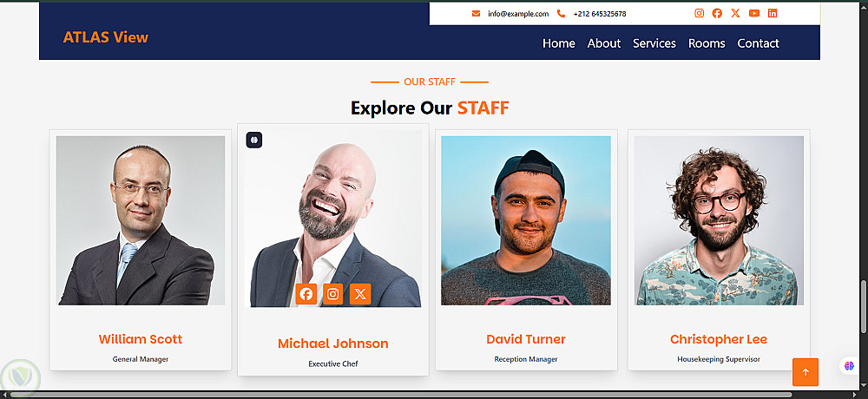Visit the YouTube icon in header
This screenshot has height=399, width=868.
pyautogui.click(x=754, y=13)
